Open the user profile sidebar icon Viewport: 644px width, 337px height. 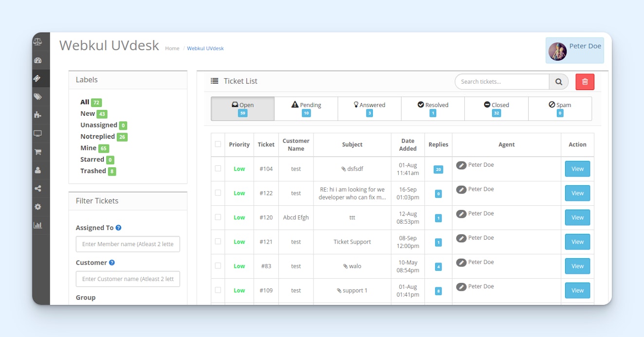click(x=37, y=170)
